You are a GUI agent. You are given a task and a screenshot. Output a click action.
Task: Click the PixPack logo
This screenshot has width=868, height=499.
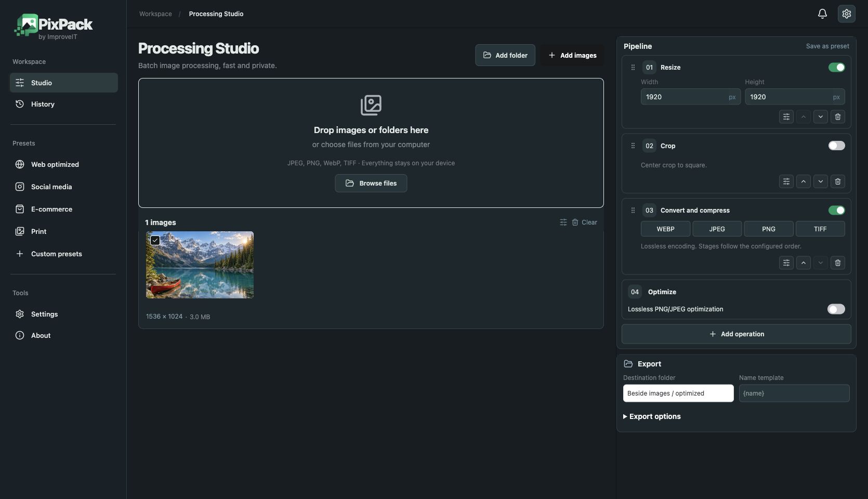tap(53, 26)
